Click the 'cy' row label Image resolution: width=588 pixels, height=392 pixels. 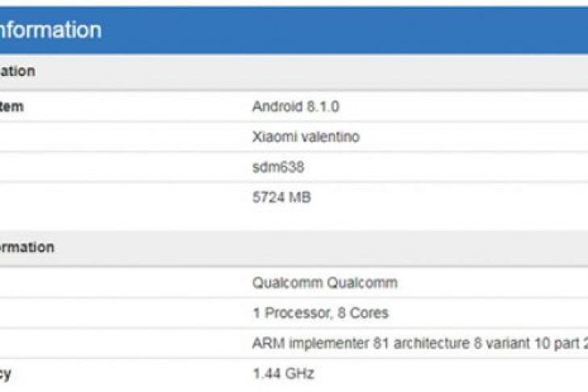[x=8, y=373]
